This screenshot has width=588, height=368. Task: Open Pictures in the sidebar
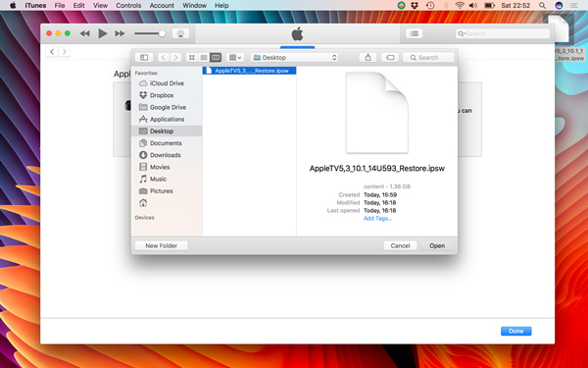click(167, 191)
